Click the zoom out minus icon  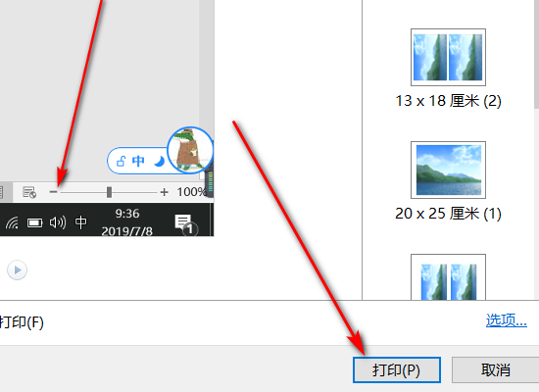[x=53, y=192]
